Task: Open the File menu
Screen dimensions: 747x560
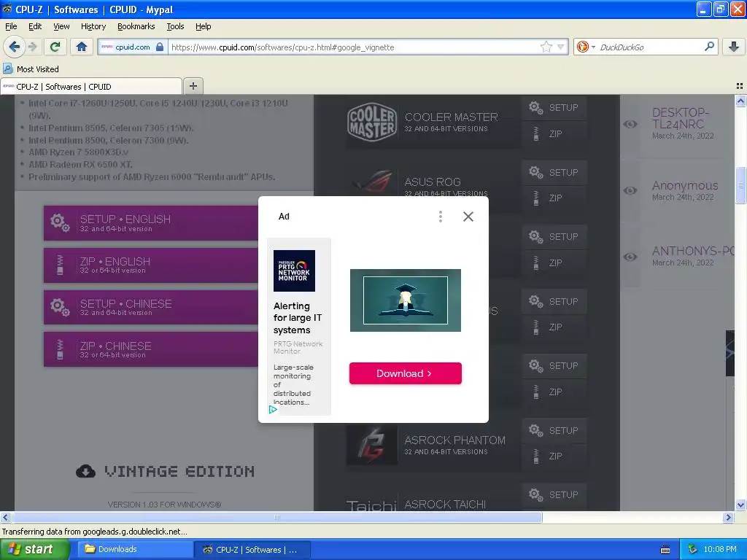Action: (x=11, y=26)
